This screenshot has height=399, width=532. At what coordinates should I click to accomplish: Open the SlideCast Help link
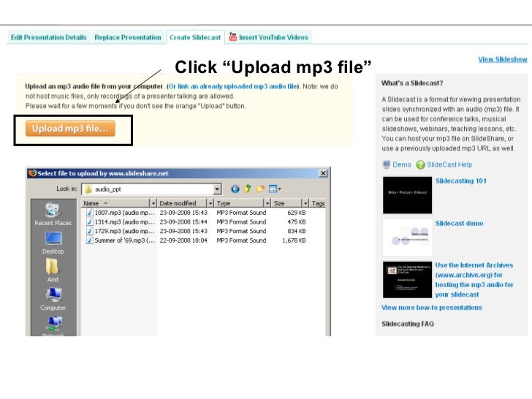(449, 164)
